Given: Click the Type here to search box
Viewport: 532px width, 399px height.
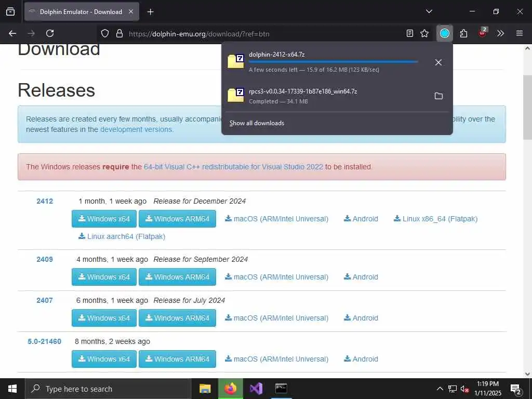Looking at the screenshot, I should [108, 389].
